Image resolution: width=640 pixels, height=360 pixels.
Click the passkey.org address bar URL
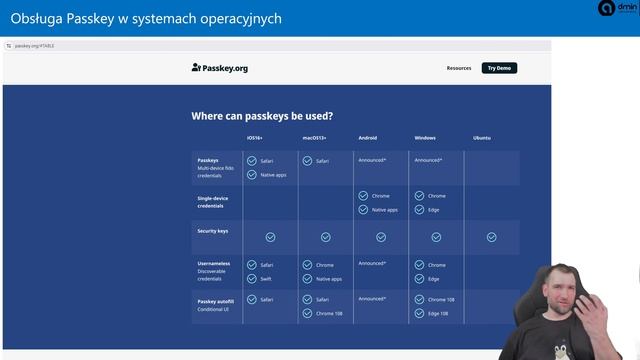pyautogui.click(x=34, y=46)
